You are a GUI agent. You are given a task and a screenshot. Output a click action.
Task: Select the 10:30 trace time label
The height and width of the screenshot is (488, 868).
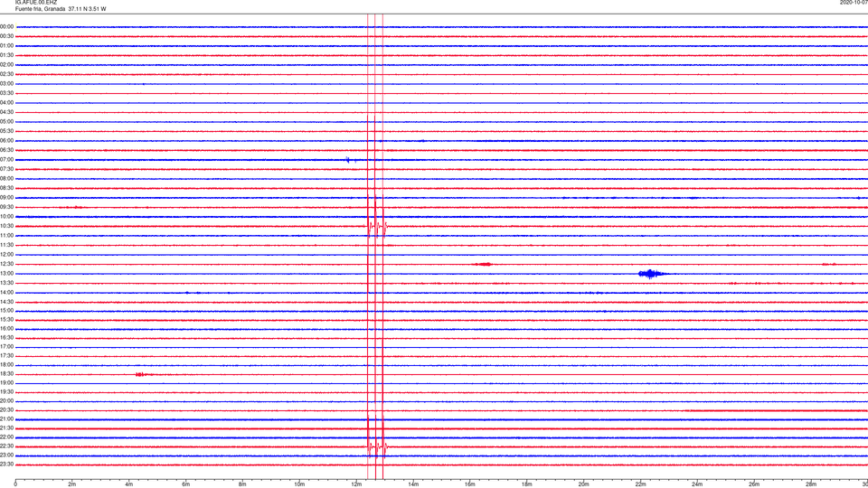coord(6,226)
